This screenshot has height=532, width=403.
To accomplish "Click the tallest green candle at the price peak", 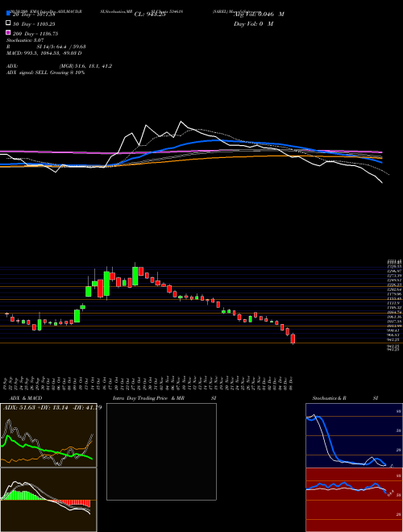I will pos(135,275).
